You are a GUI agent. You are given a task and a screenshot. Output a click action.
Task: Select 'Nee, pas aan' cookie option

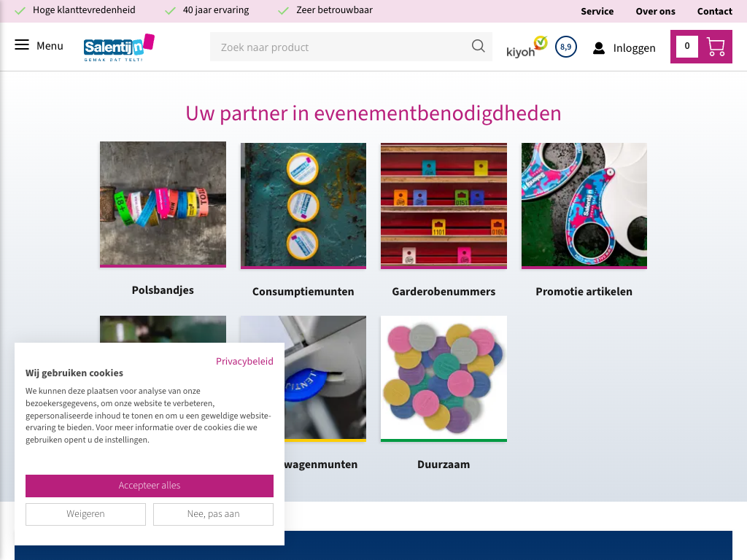coord(213,514)
